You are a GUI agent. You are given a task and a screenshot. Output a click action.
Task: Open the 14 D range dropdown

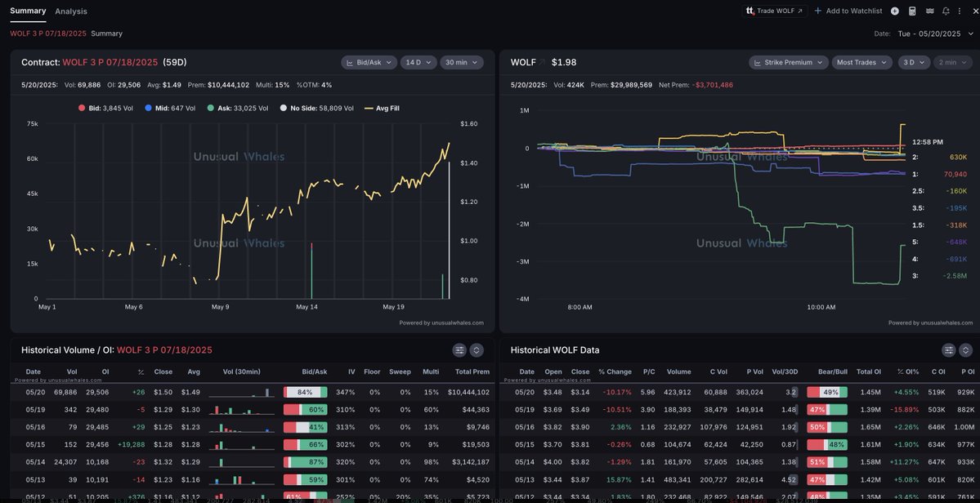tap(418, 62)
